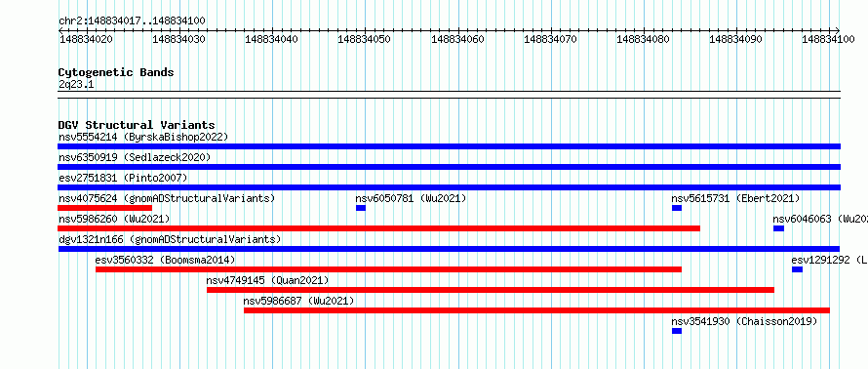The image size is (868, 369).
Task: Open variant label dgv1321n166 (gnomADStructuralVariants)
Action: tap(170, 239)
